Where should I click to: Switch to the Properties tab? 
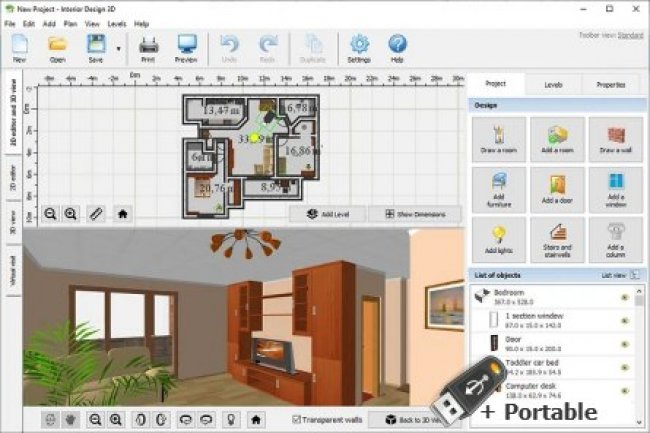click(x=611, y=85)
